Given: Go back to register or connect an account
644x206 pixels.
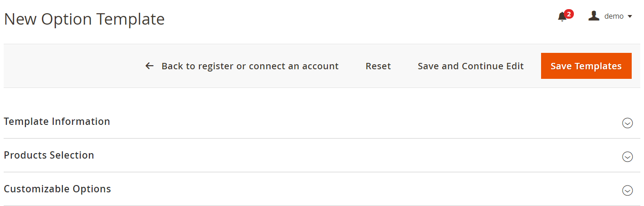Looking at the screenshot, I should pyautogui.click(x=250, y=66).
